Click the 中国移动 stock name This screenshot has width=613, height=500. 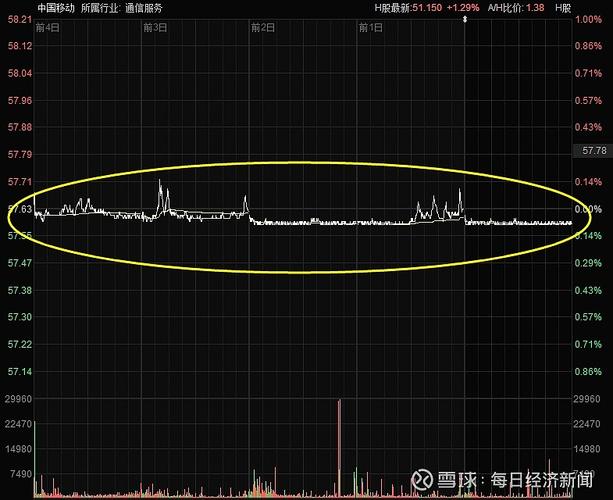point(55,7)
